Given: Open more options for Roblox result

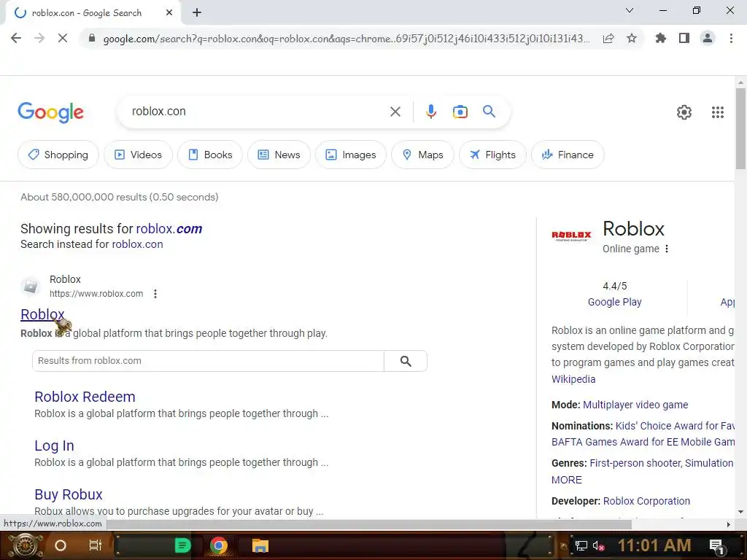Looking at the screenshot, I should pos(155,294).
